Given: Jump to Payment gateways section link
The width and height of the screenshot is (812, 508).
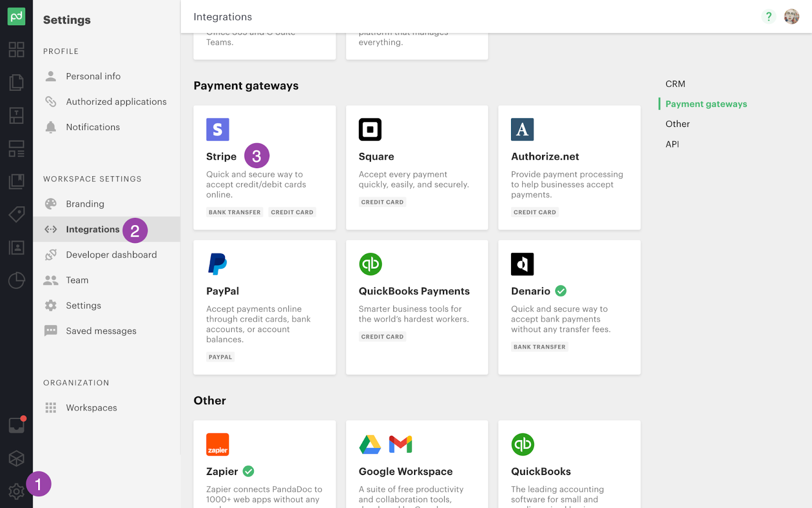Looking at the screenshot, I should point(706,104).
